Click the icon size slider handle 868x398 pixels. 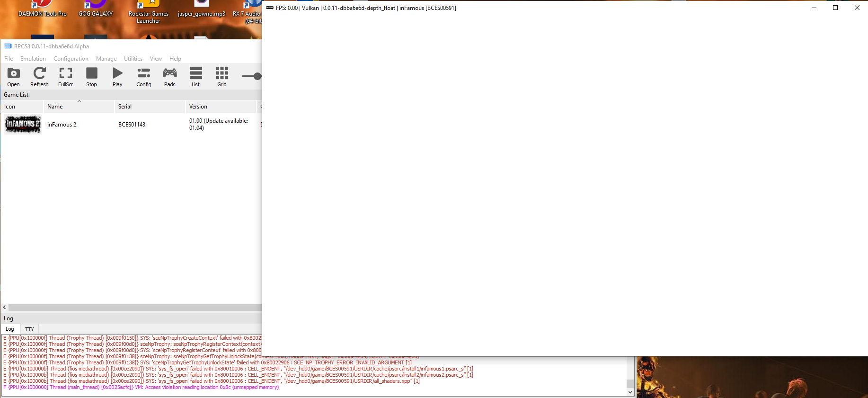tap(257, 76)
